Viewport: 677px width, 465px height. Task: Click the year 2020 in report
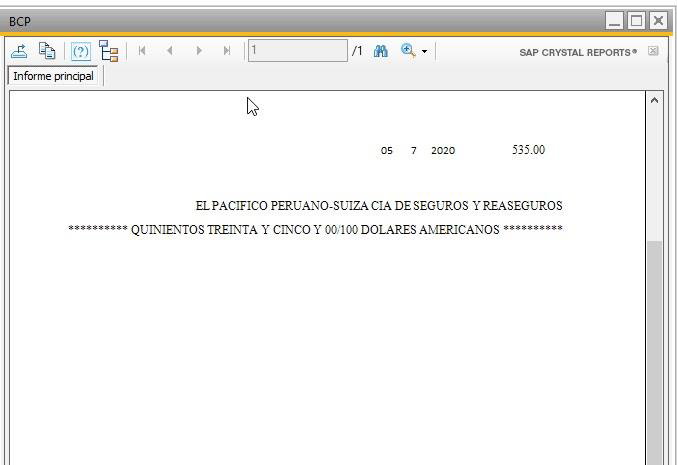pyautogui.click(x=443, y=151)
